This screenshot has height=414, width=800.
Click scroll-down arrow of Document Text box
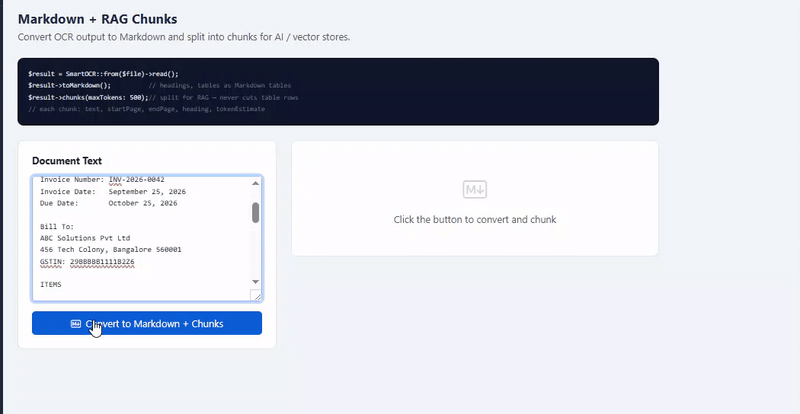tap(256, 282)
